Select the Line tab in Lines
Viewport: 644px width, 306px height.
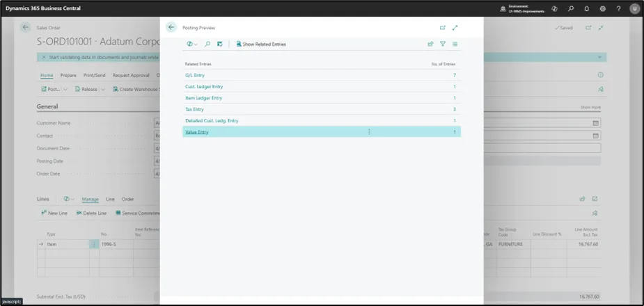(x=110, y=200)
